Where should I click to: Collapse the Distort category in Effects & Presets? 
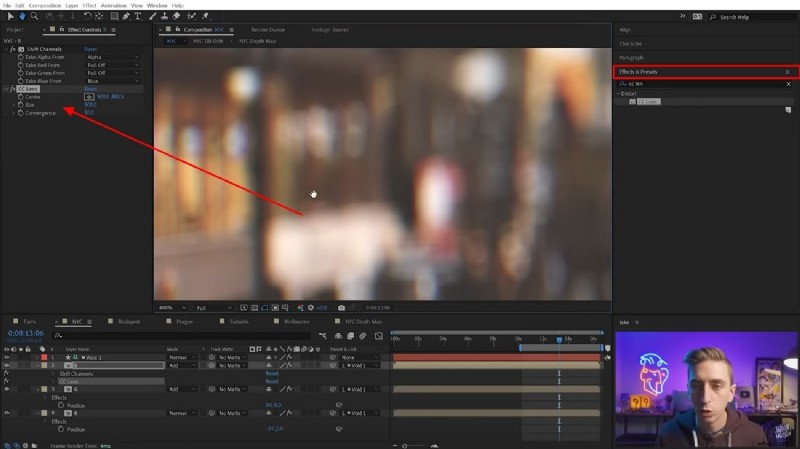tap(618, 94)
